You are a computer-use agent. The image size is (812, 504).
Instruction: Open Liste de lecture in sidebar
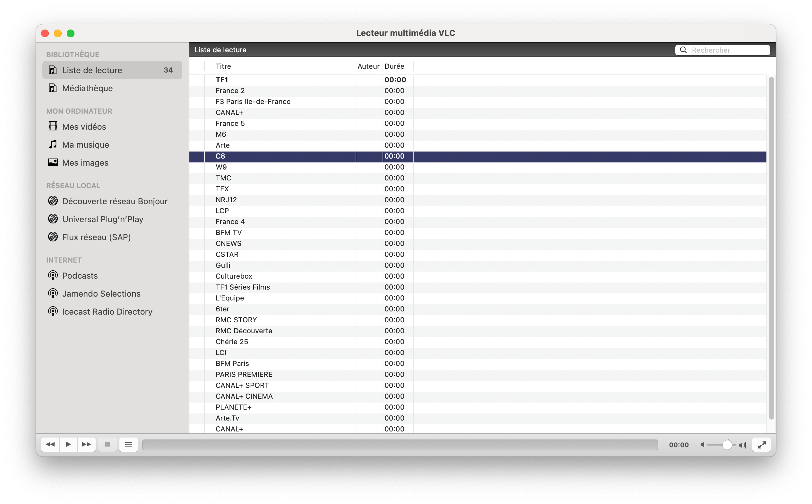[112, 70]
